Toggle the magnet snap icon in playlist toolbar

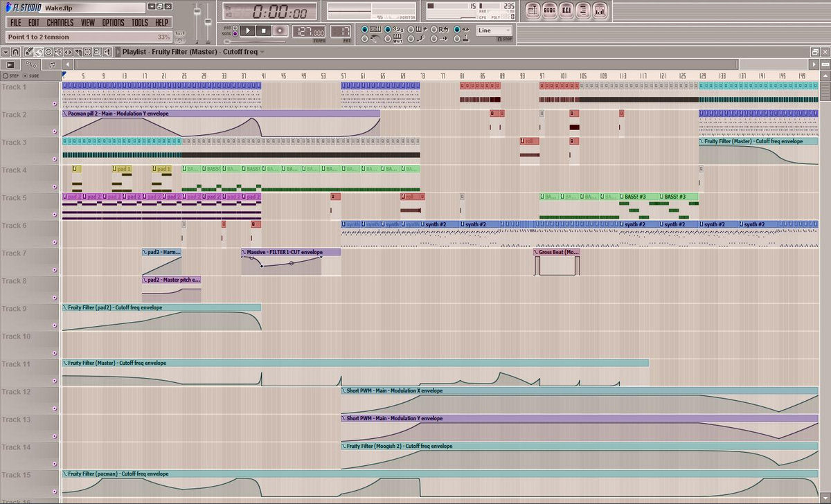point(15,52)
